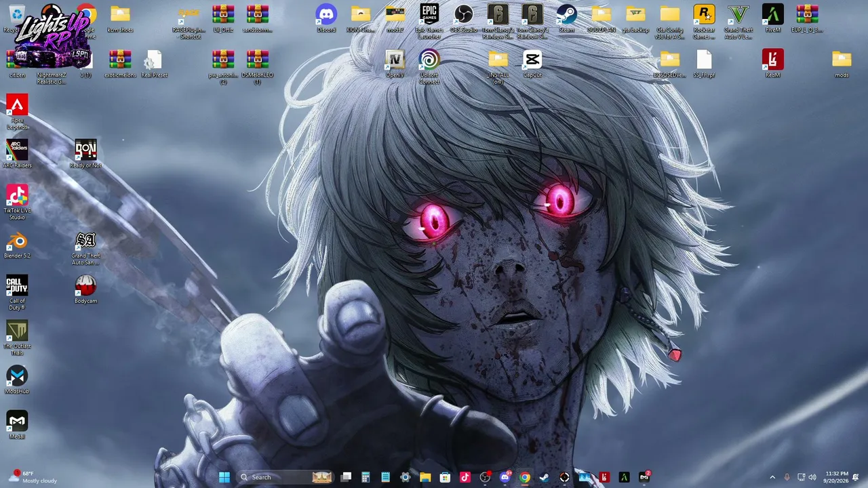The height and width of the screenshot is (488, 868).
Task: Open File Explorer from the taskbar
Action: (425, 477)
